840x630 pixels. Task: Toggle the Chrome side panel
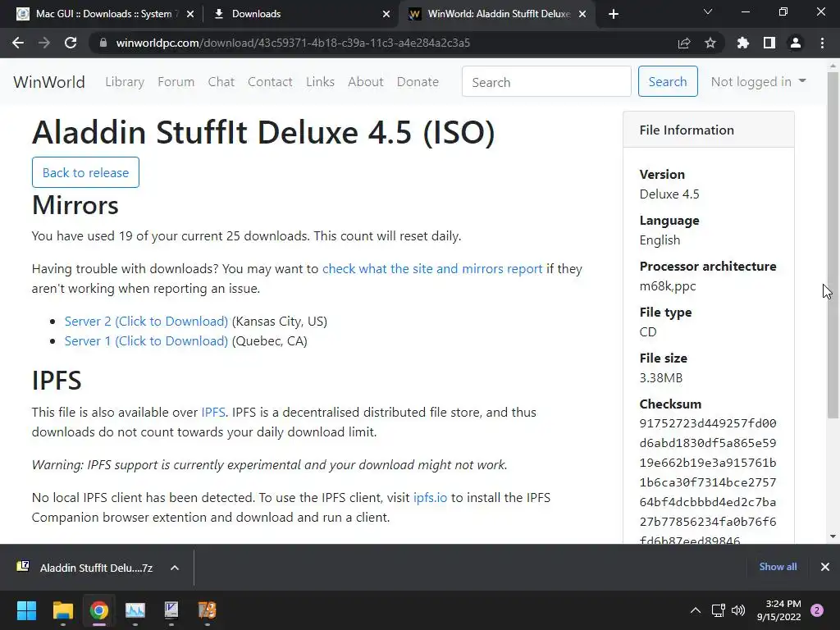(769, 43)
